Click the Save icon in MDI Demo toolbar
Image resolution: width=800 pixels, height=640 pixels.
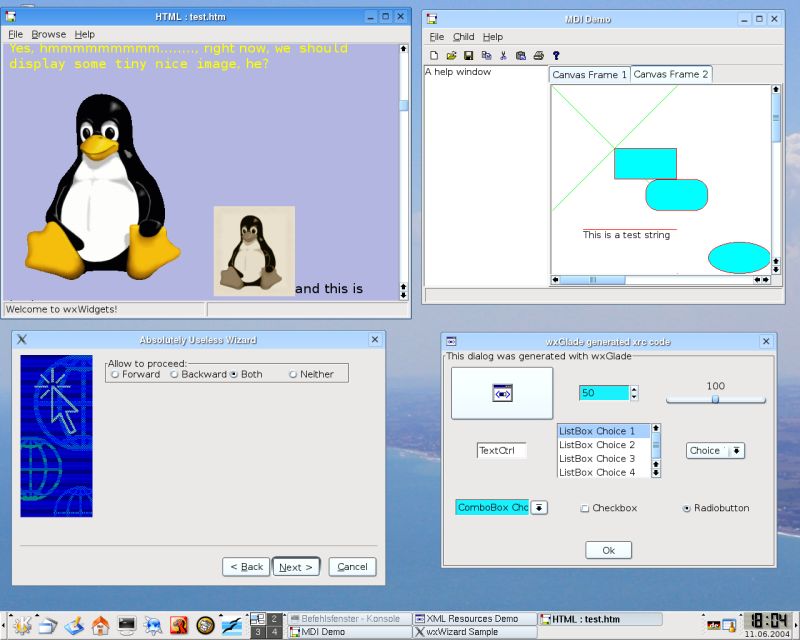(x=468, y=56)
